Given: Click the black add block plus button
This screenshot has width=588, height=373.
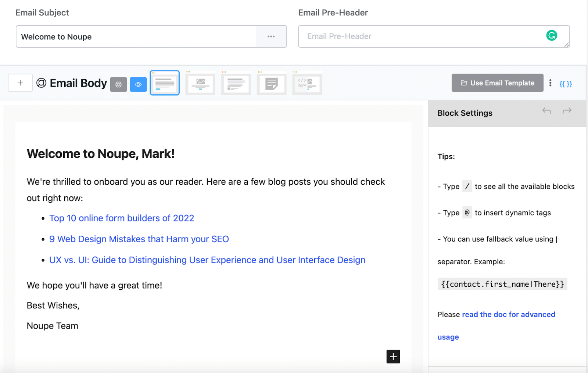Looking at the screenshot, I should tap(393, 356).
